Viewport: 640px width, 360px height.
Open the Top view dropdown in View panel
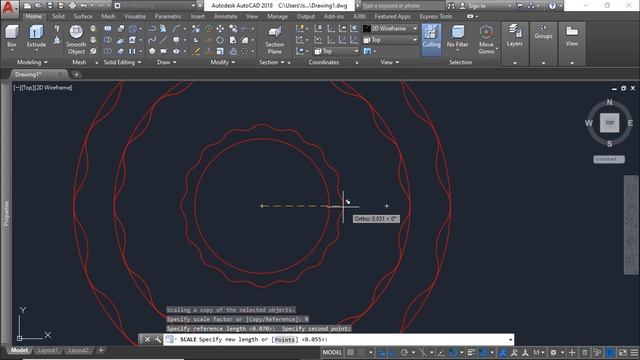[390, 40]
